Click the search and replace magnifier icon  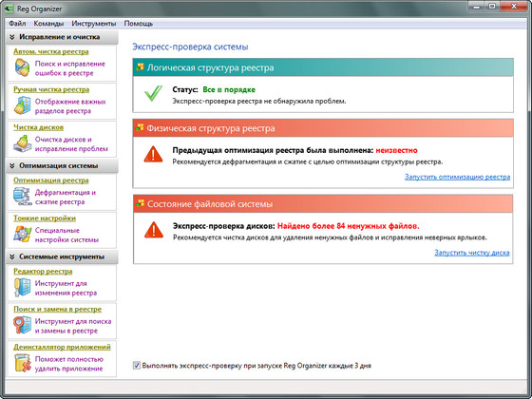[23, 325]
